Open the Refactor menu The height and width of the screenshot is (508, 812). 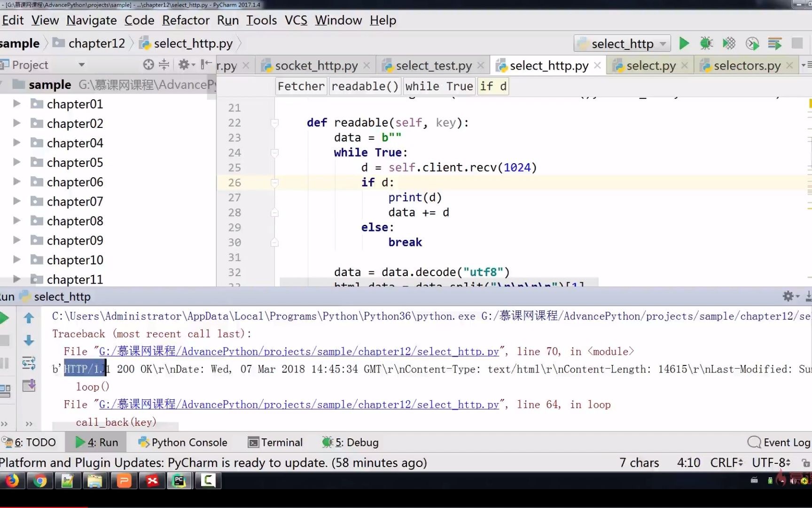coord(186,20)
